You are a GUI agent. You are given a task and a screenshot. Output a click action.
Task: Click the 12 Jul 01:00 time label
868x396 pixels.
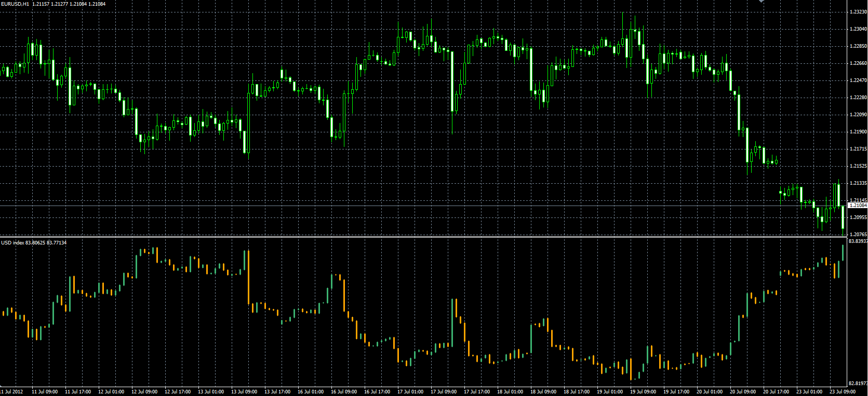(x=111, y=392)
